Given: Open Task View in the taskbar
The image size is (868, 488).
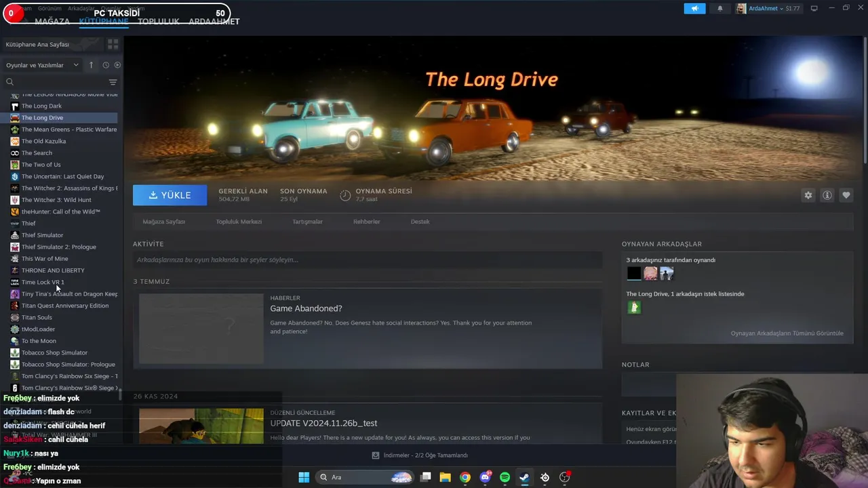Looking at the screenshot, I should click(x=425, y=477).
